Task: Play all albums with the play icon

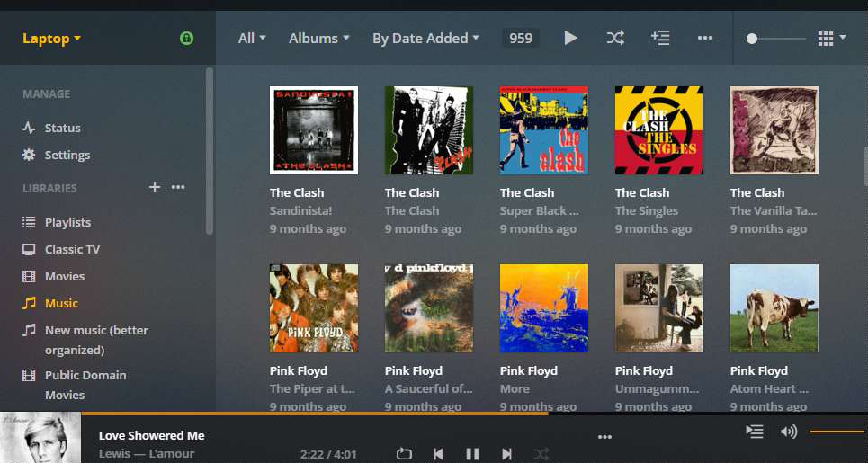Action: pos(570,38)
